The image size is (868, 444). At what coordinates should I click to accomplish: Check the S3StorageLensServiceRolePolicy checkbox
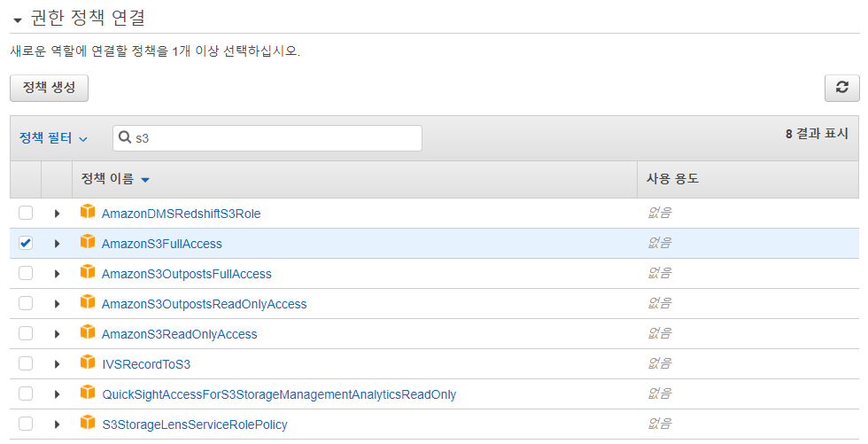pyautogui.click(x=26, y=425)
